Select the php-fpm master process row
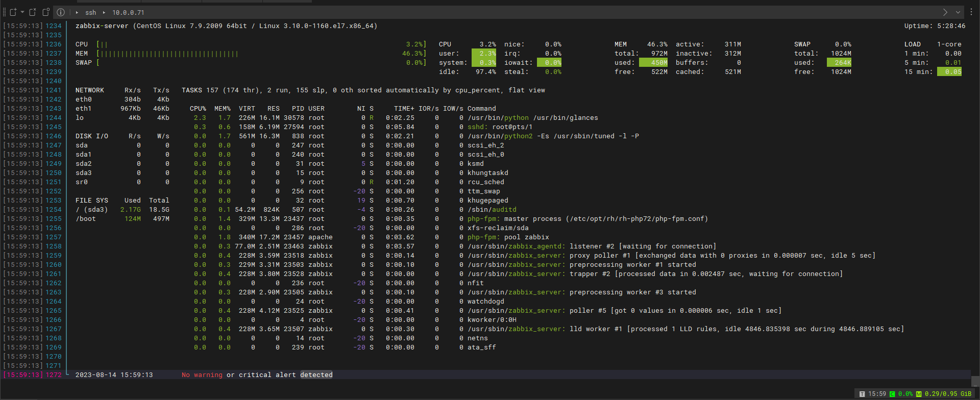Screen dimensions: 980x400 [x=451, y=219]
